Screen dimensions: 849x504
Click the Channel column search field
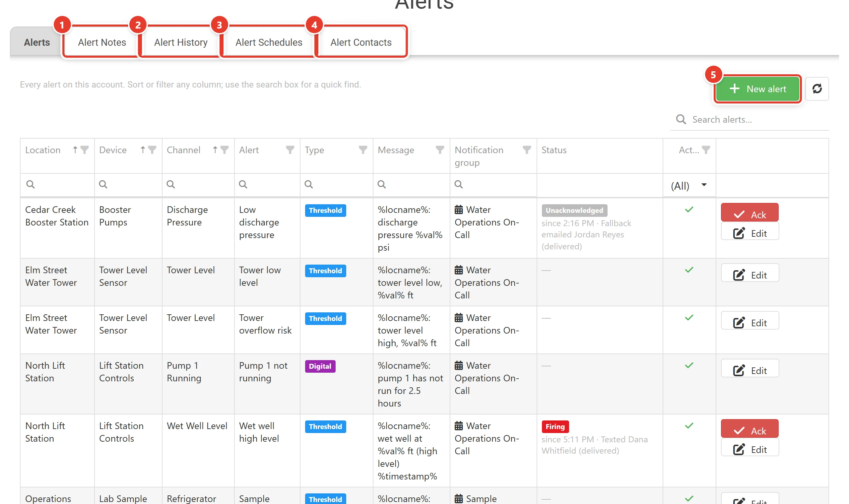tap(198, 185)
